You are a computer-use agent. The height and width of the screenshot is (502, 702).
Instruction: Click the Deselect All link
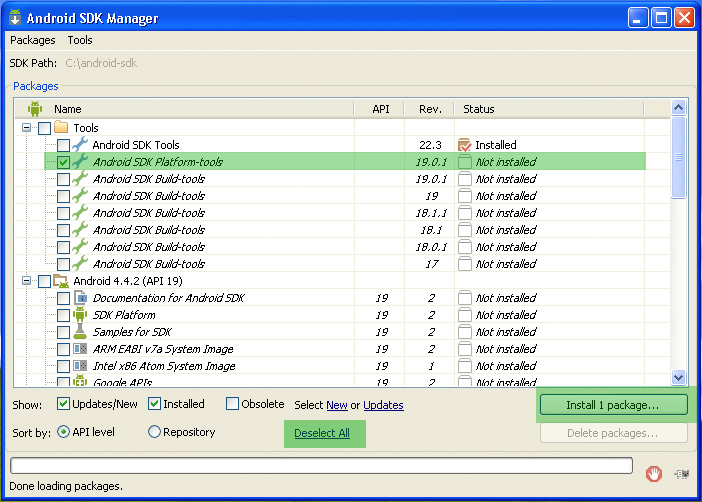pos(322,433)
